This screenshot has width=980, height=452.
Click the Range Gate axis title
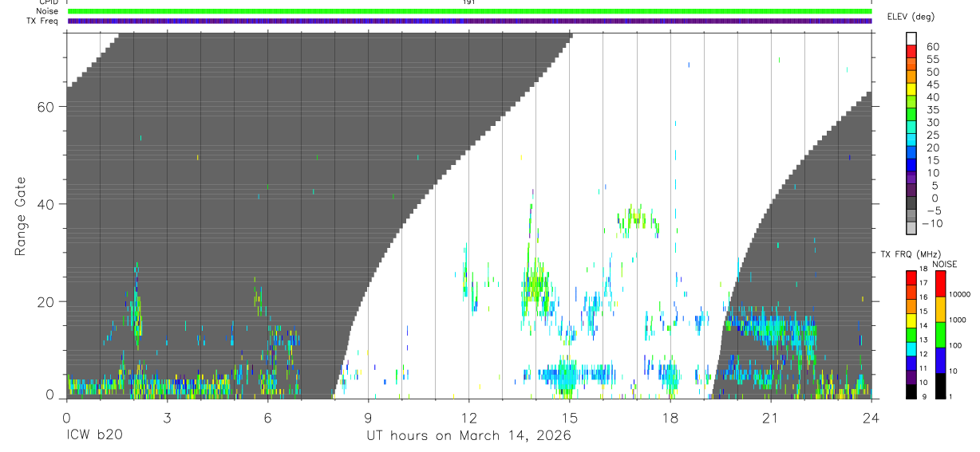(x=22, y=218)
